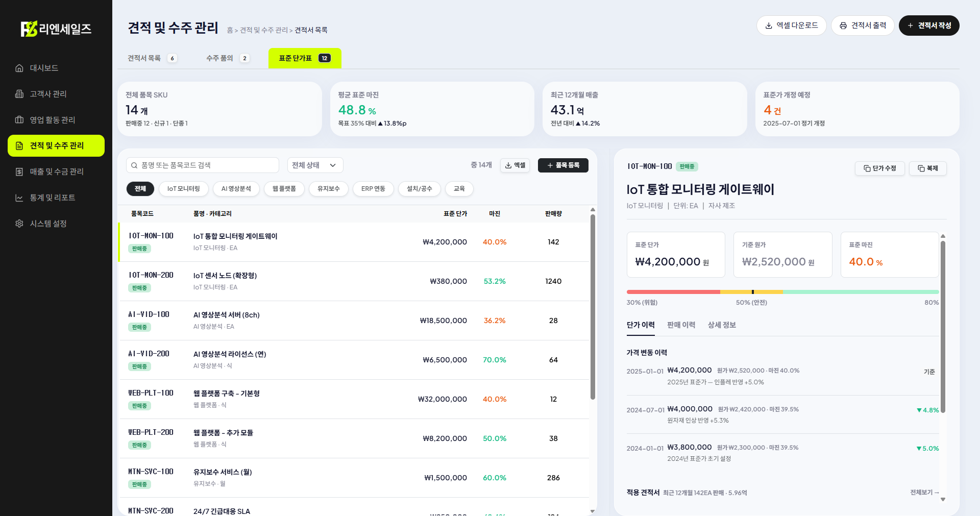Open 대시보드 from the sidebar home icon
The width and height of the screenshot is (980, 516).
[19, 68]
